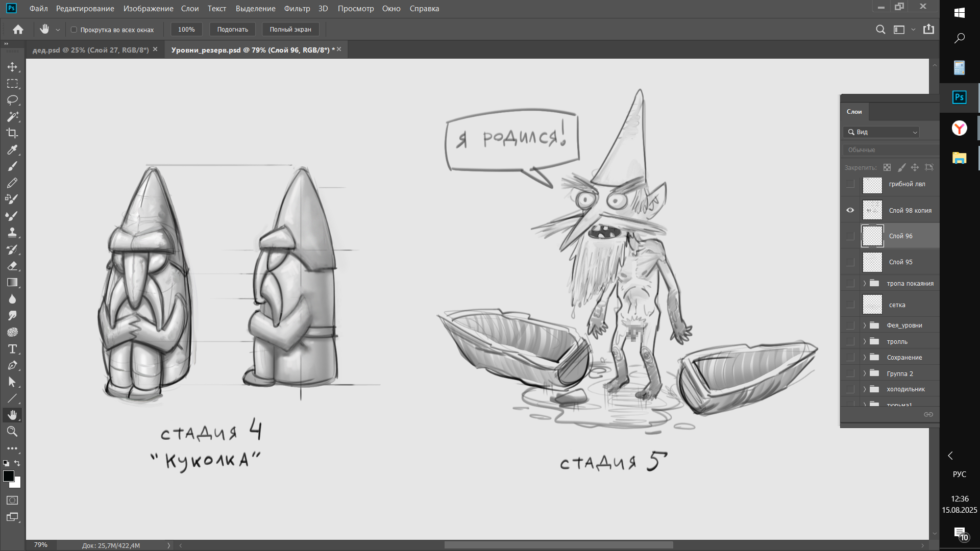
Task: Open the Фильтр menu
Action: pos(297,9)
